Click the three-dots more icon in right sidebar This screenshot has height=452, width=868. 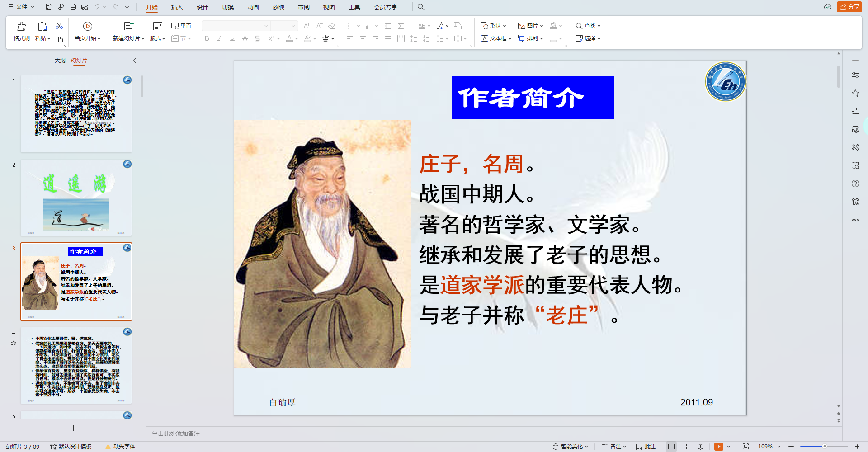tap(855, 220)
